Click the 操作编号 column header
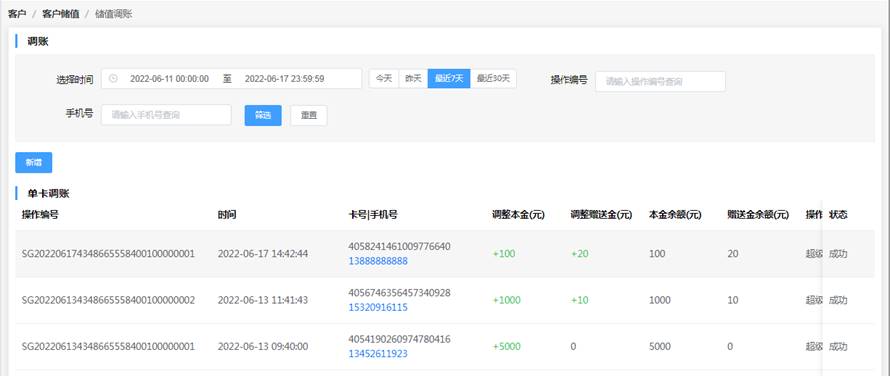 coord(40,215)
